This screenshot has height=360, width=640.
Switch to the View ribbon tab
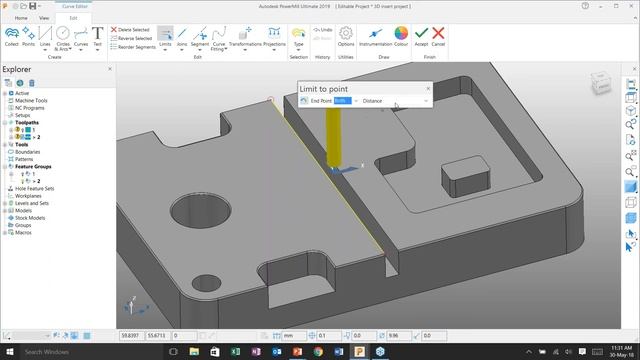44,18
